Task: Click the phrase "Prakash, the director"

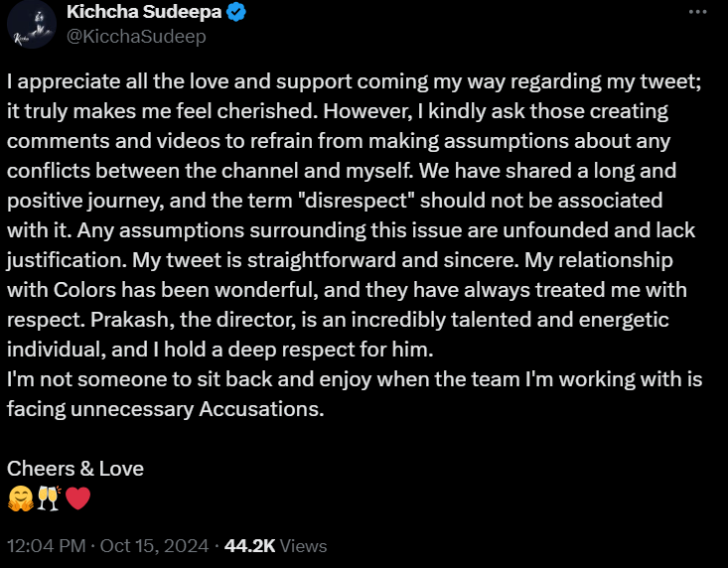Action: (x=193, y=320)
